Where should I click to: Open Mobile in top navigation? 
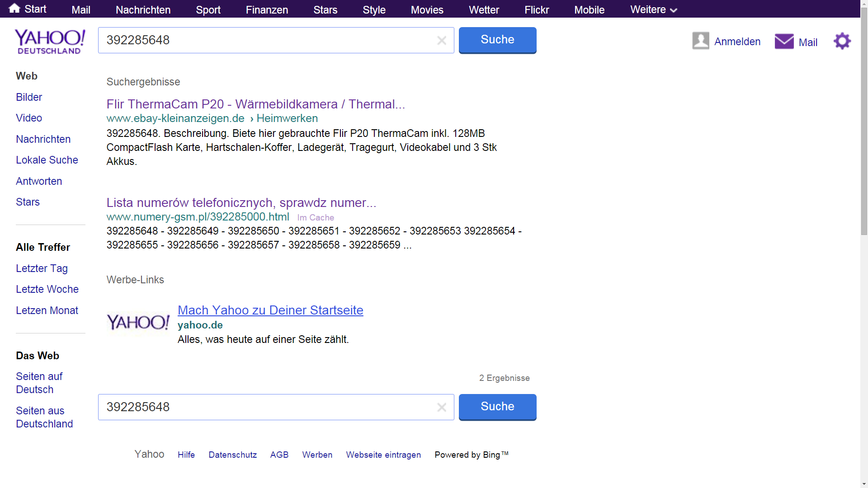coord(589,10)
